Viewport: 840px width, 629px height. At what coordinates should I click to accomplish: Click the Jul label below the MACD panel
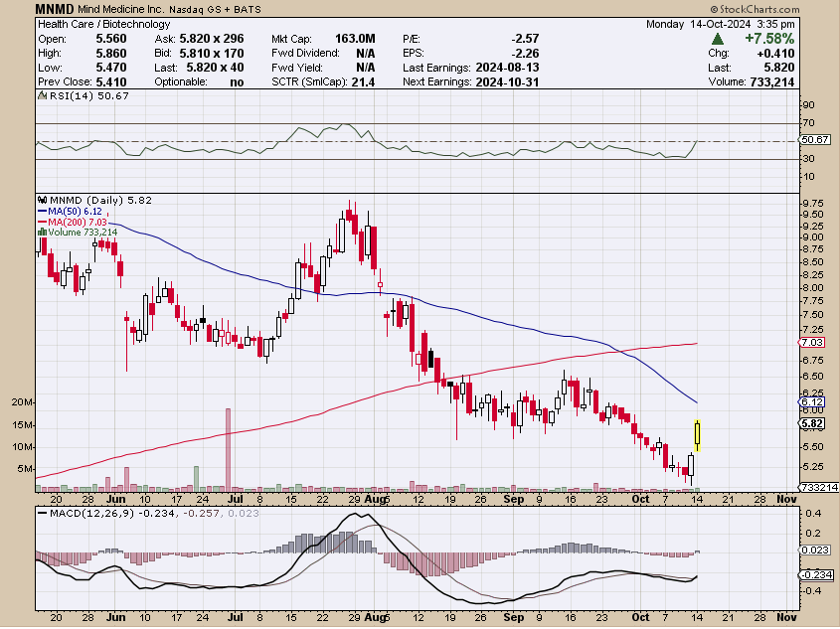pyautogui.click(x=235, y=618)
